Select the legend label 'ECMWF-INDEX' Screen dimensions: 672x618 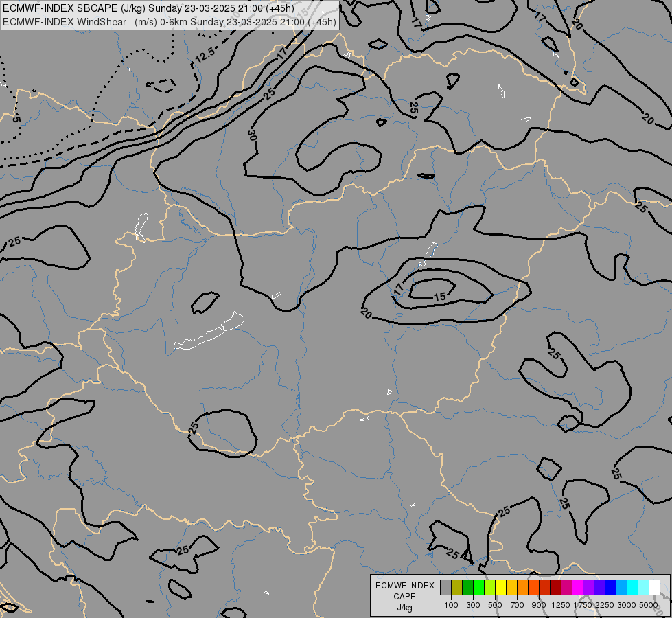pyautogui.click(x=404, y=586)
